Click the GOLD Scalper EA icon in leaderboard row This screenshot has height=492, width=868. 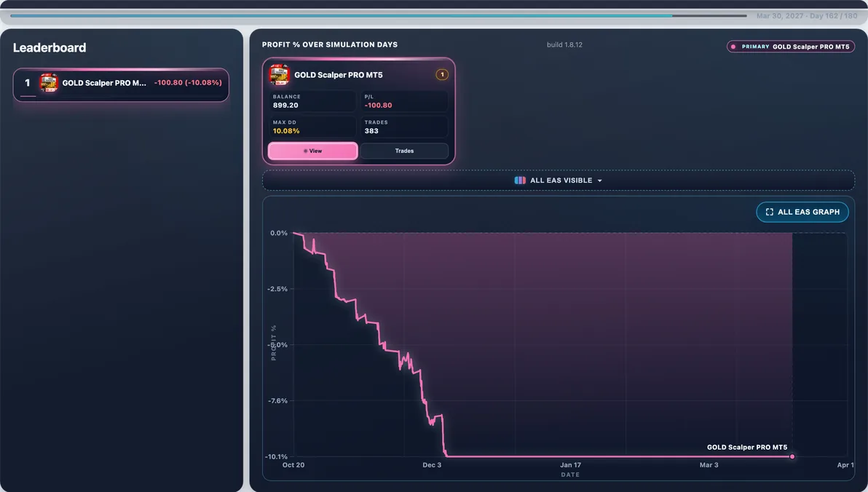coord(49,82)
